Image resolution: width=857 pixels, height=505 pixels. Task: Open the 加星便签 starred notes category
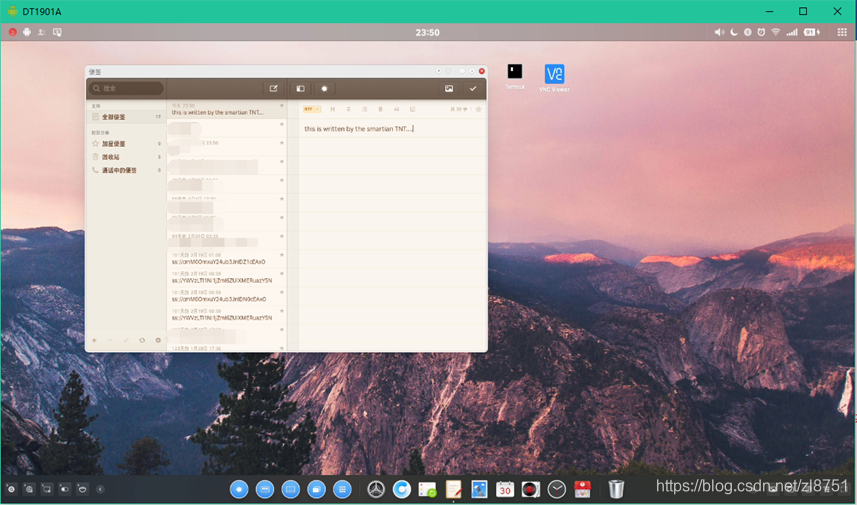pyautogui.click(x=126, y=144)
